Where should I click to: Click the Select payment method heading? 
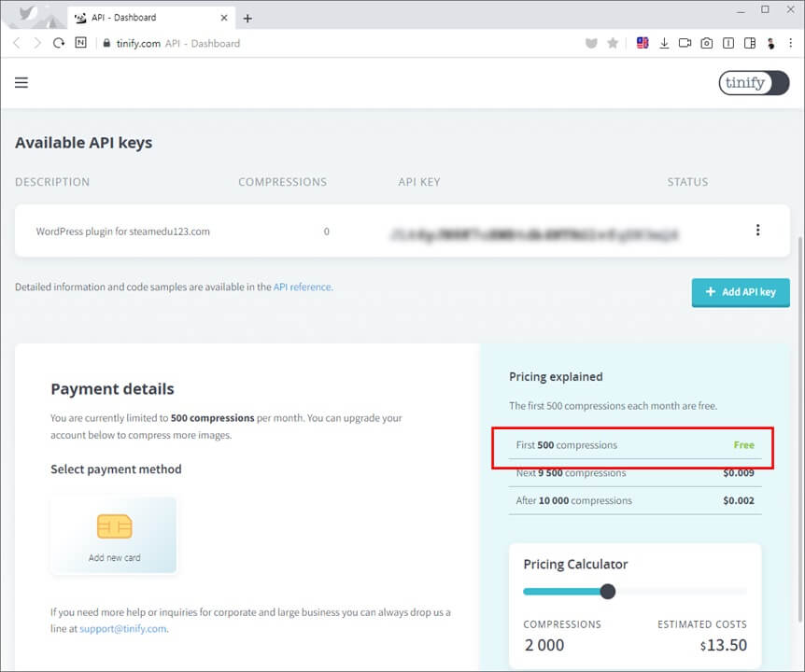pyautogui.click(x=116, y=469)
